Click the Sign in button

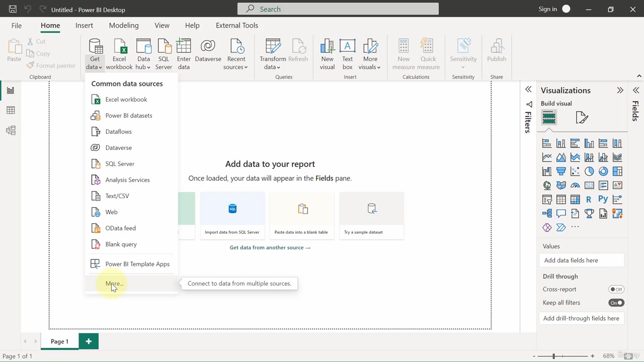pyautogui.click(x=554, y=9)
